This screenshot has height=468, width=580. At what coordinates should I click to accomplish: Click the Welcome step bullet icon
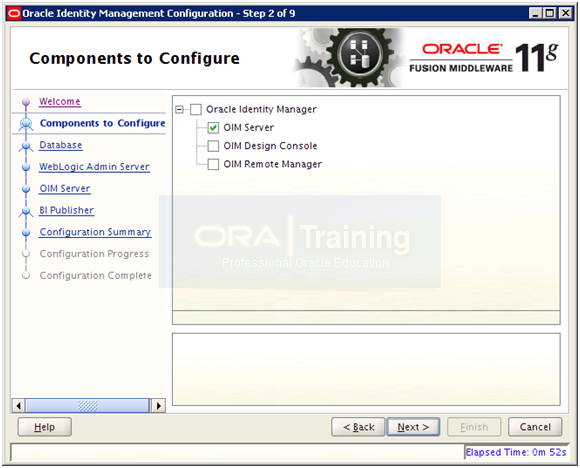[26, 102]
